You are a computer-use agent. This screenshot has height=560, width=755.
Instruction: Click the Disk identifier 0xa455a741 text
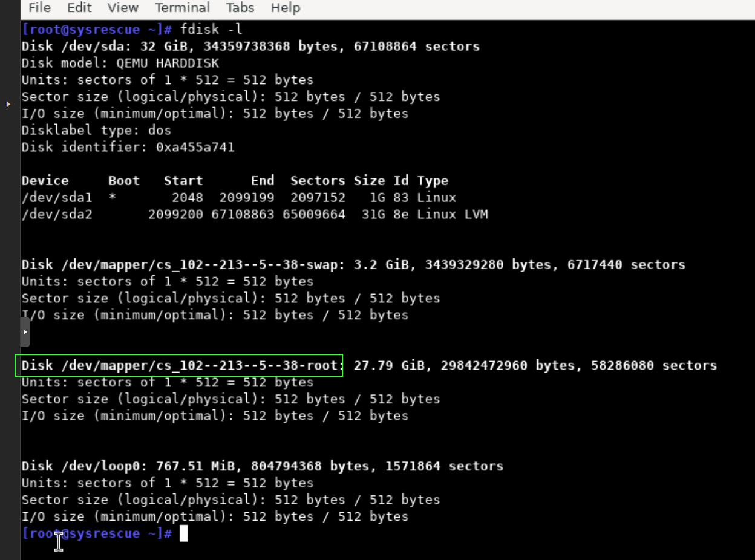(128, 147)
